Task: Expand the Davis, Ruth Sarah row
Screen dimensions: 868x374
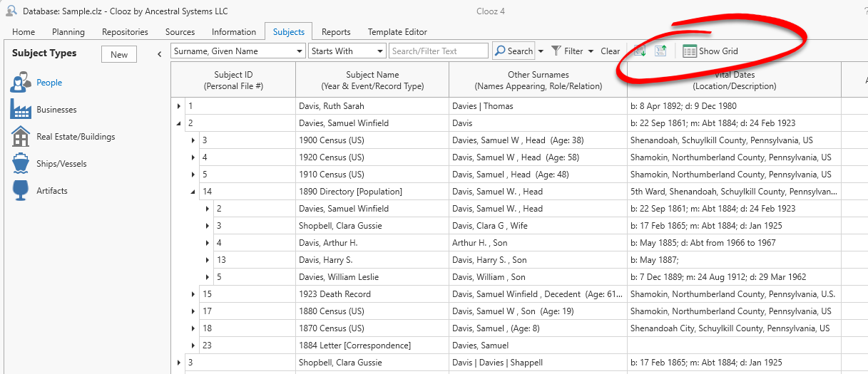Action: [178, 106]
